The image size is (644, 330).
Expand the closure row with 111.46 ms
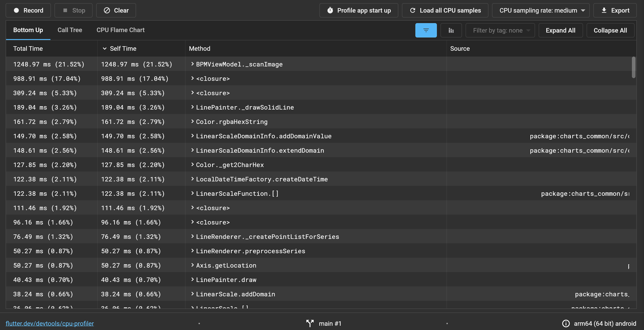[193, 208]
